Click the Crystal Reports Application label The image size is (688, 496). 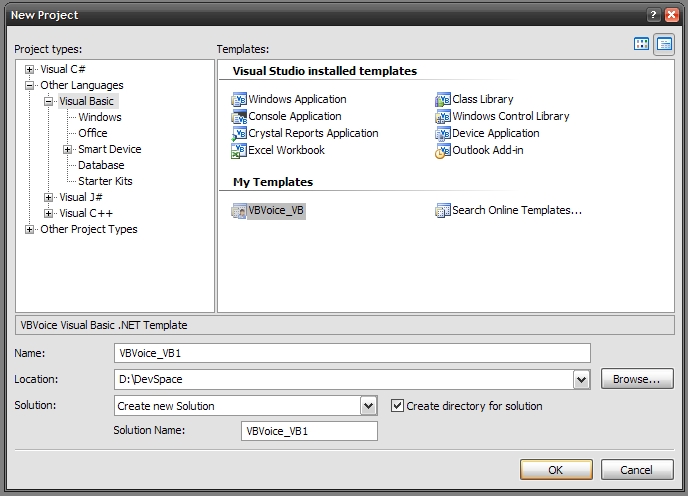[313, 133]
